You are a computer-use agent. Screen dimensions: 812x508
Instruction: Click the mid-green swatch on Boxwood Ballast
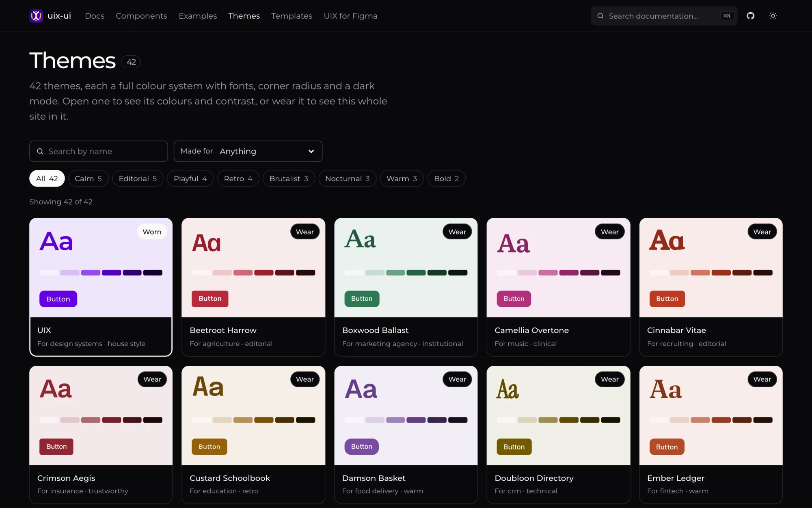[395, 273]
